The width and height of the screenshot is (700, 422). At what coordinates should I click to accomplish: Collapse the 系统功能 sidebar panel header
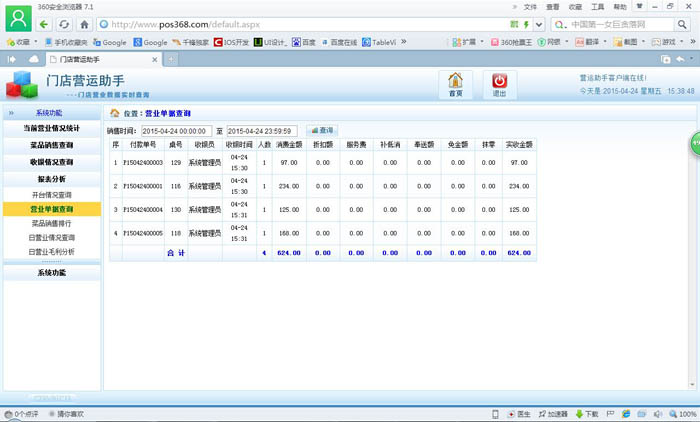[50, 113]
